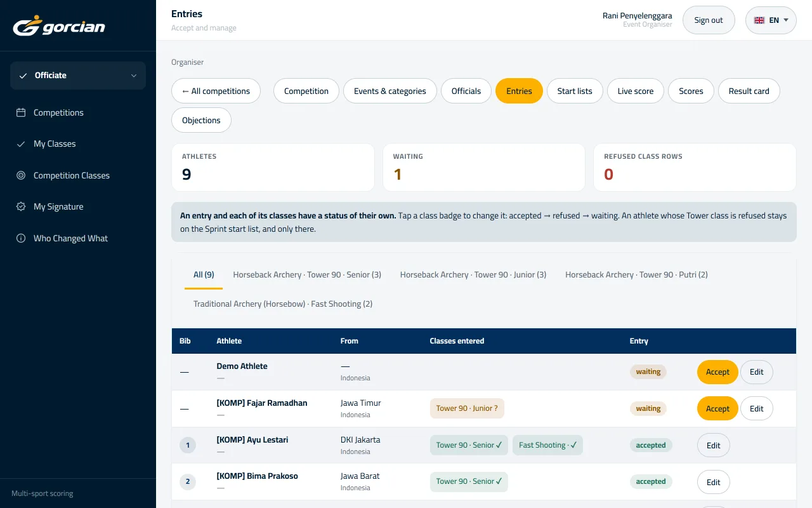The height and width of the screenshot is (508, 812).
Task: Click the info icon beside Who Changed What
Action: pyautogui.click(x=21, y=238)
